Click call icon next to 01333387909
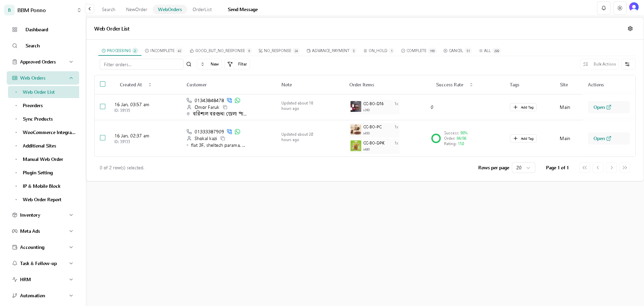 [x=229, y=132]
